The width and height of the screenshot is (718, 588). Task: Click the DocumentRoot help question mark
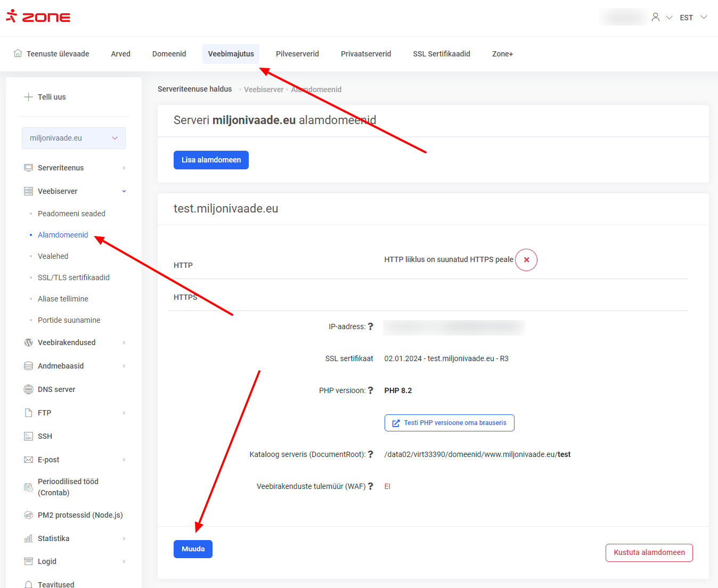(x=371, y=454)
